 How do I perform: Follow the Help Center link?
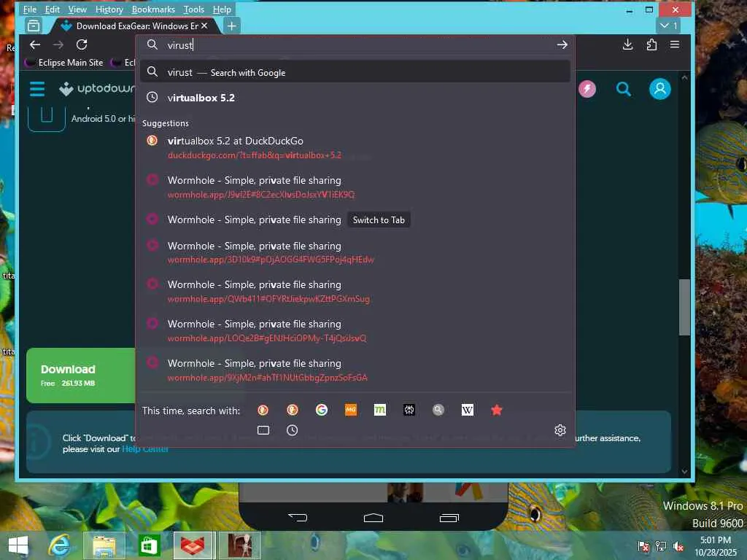[x=145, y=449]
